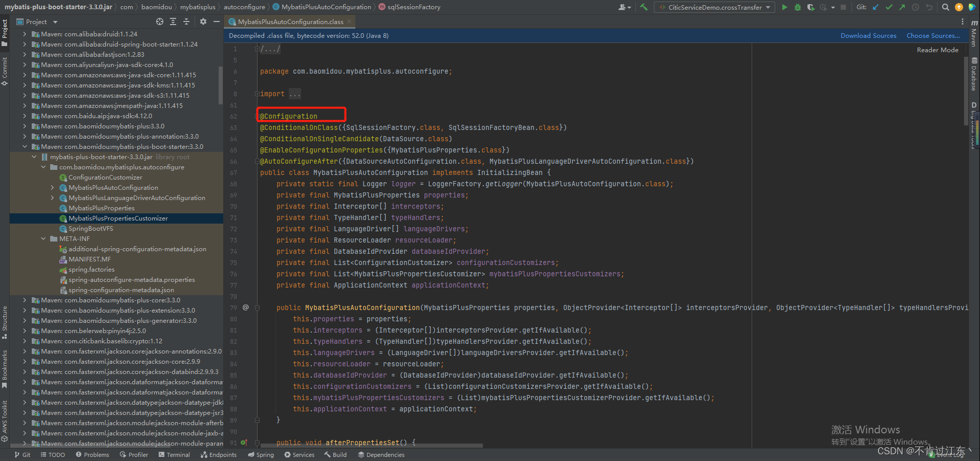Open Project panel gear options

(203, 21)
